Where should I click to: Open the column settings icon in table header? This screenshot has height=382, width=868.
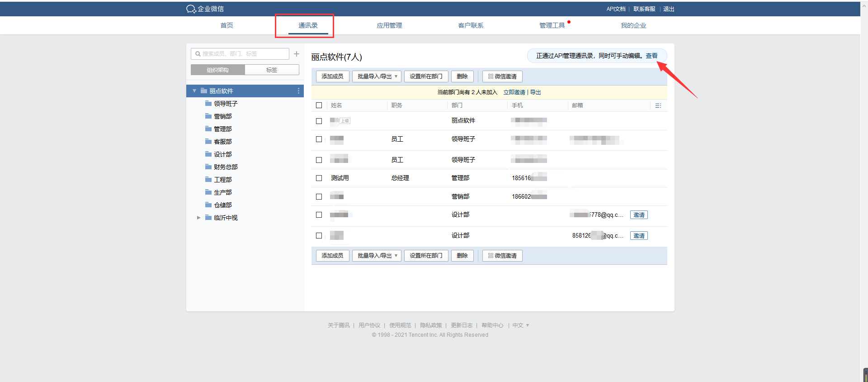(x=658, y=105)
